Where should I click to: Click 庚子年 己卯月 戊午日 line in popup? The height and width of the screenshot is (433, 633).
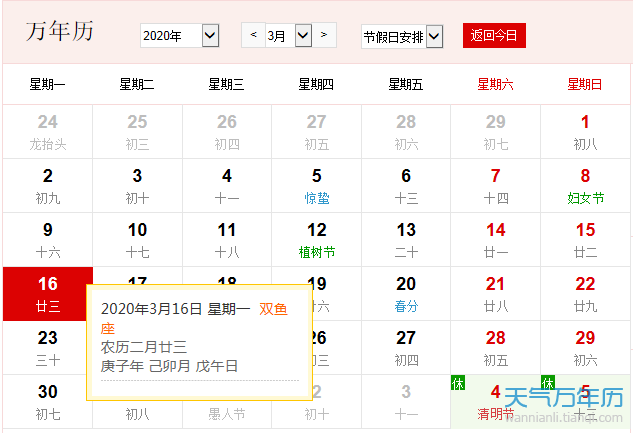pos(169,366)
